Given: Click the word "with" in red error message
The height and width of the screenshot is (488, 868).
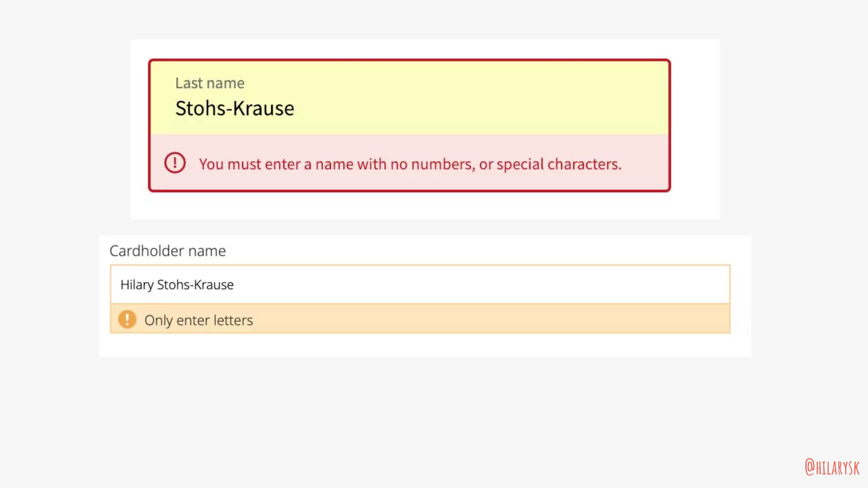Looking at the screenshot, I should (x=372, y=164).
